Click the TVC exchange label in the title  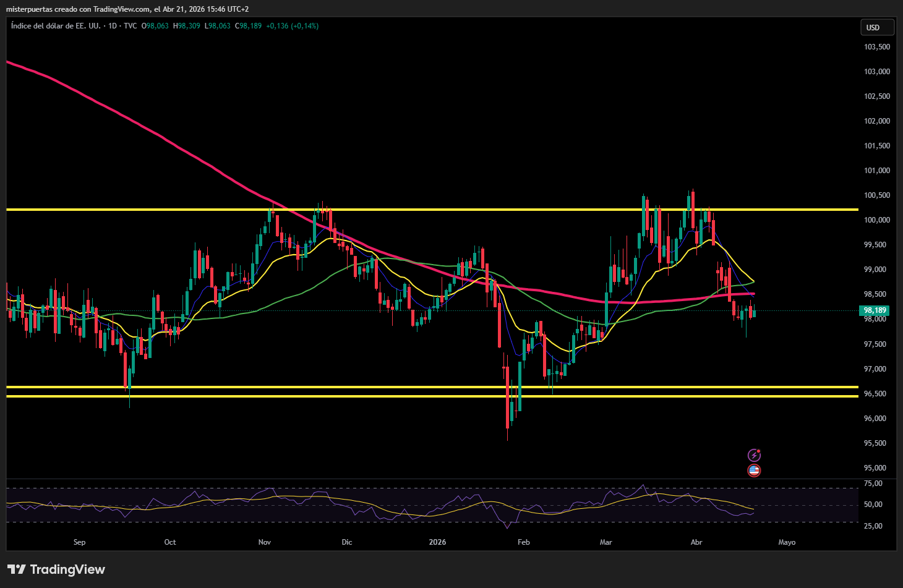click(x=130, y=26)
